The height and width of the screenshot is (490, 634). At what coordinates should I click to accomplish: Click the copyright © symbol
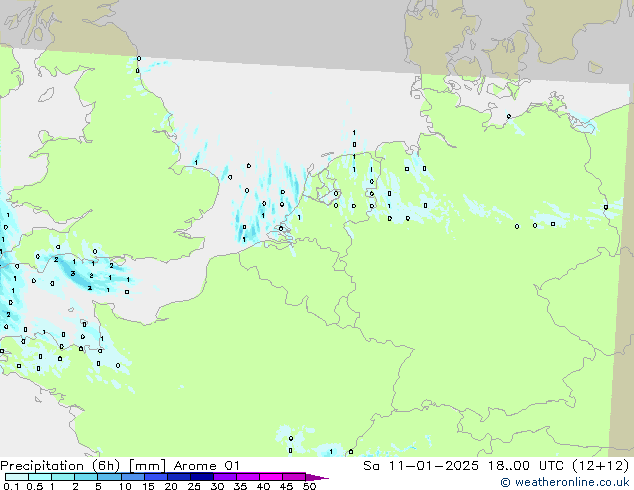tap(505, 483)
